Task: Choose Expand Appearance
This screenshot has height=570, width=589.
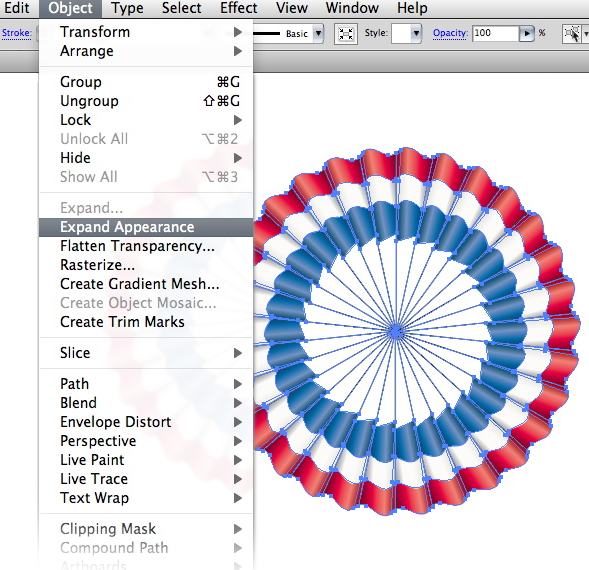Action: click(x=146, y=227)
